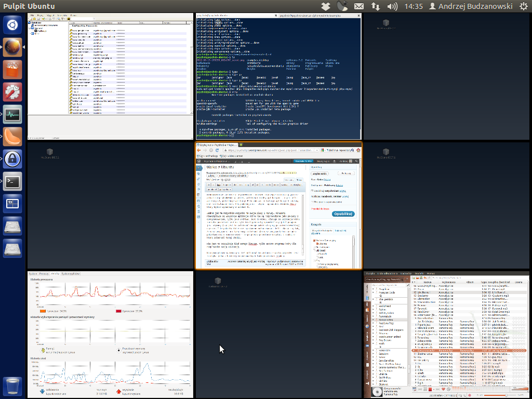532x399 pixels.
Task: Select the workspace showing the terminal window
Action: (278, 76)
